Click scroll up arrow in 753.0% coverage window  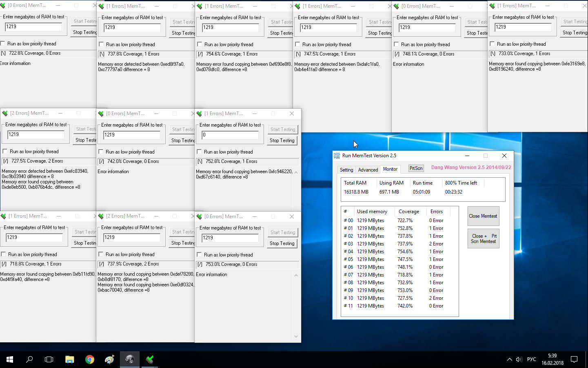[x=296, y=275]
